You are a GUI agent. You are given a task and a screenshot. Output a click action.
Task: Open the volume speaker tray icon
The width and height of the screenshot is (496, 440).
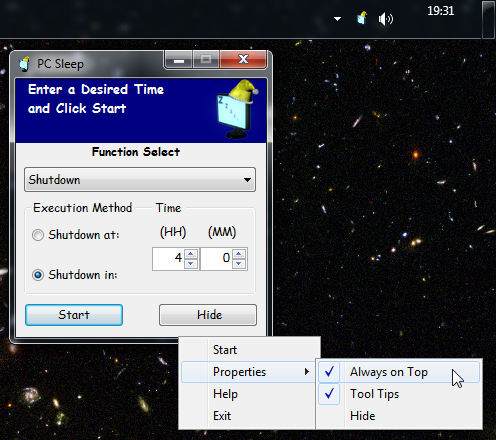pyautogui.click(x=386, y=19)
